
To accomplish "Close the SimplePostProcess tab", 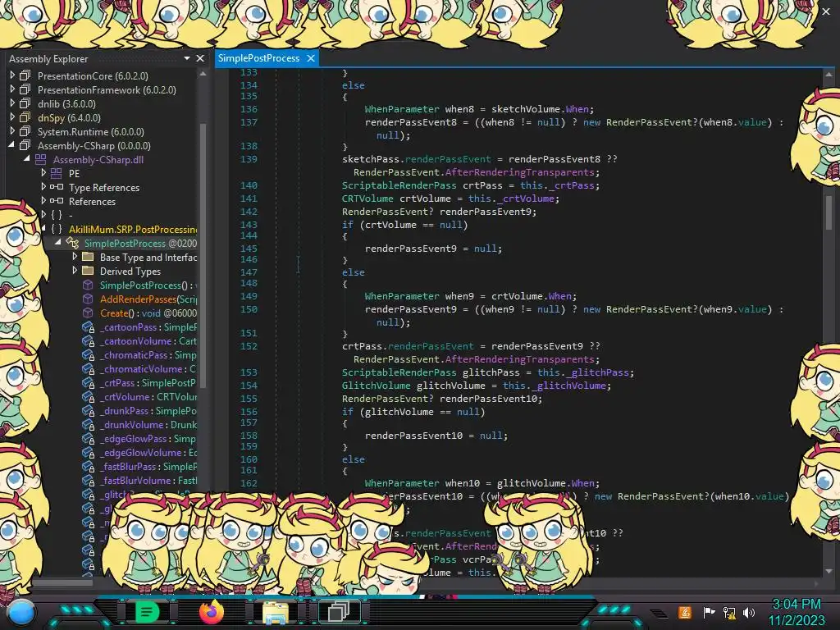I will tap(311, 58).
